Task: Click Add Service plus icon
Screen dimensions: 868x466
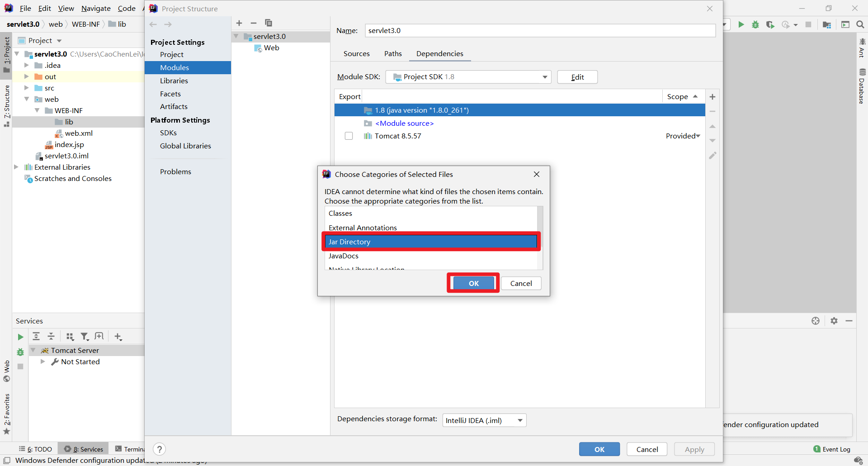Action: point(118,336)
